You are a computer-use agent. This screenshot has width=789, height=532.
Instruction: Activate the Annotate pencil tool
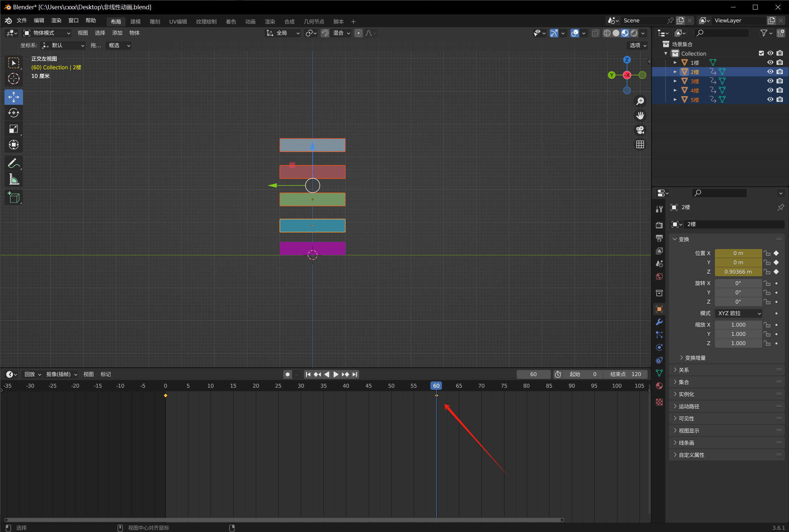coord(13,163)
